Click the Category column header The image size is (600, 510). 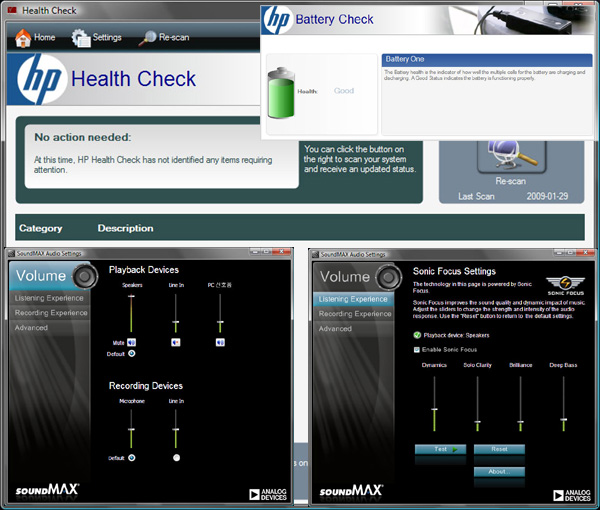[x=41, y=228]
